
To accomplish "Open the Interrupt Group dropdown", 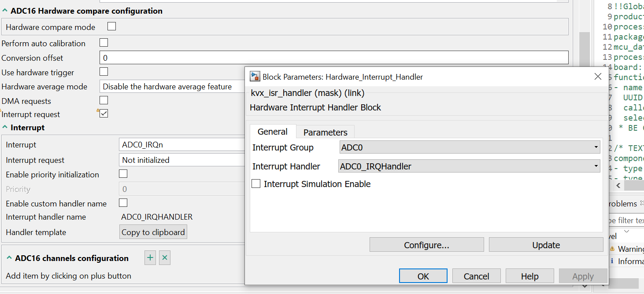I will tap(470, 147).
